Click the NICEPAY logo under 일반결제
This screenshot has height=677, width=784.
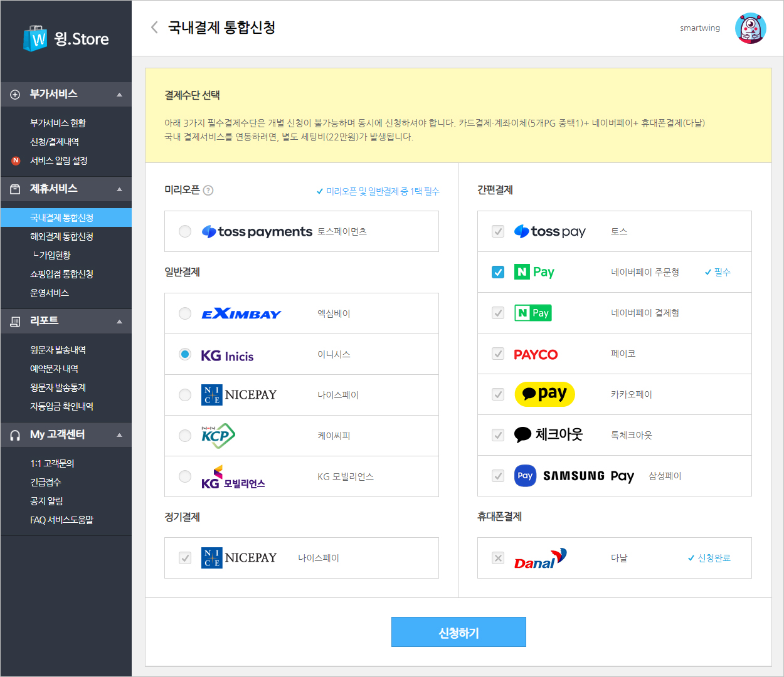pos(239,395)
